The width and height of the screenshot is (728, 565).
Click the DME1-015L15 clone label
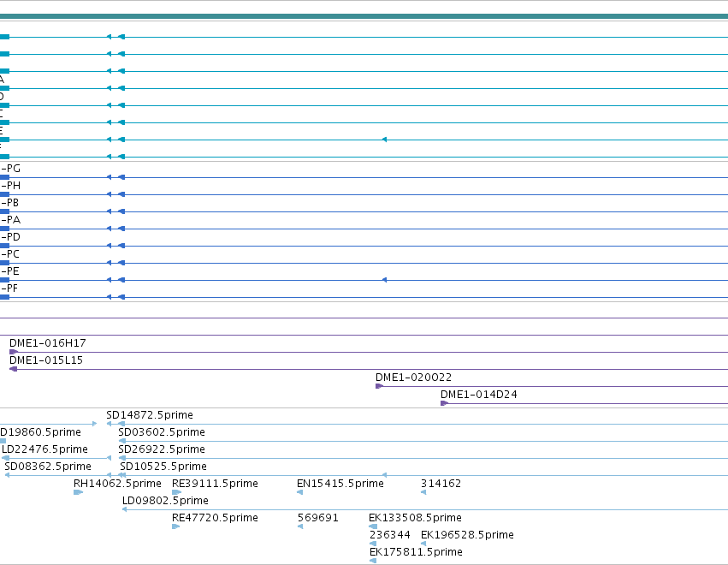(46, 360)
